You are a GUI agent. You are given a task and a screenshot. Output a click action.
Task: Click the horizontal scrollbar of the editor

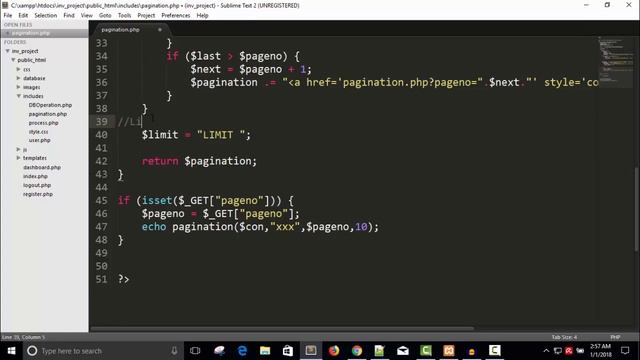coord(282,328)
